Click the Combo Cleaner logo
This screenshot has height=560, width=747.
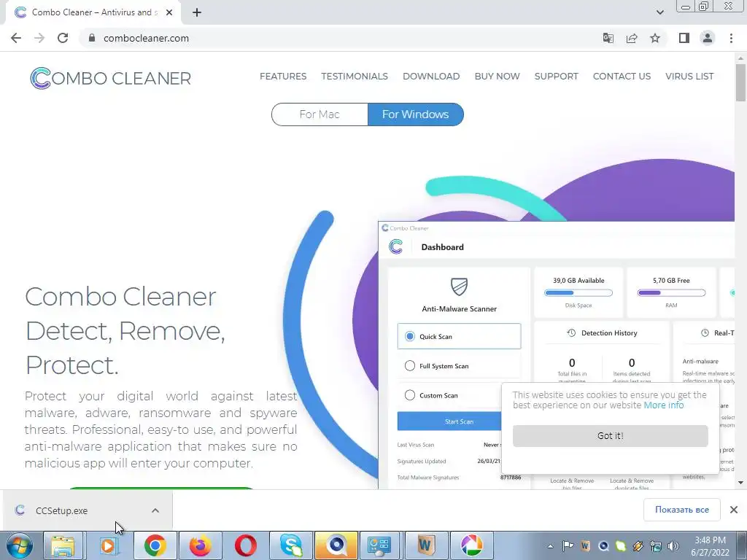111,78
